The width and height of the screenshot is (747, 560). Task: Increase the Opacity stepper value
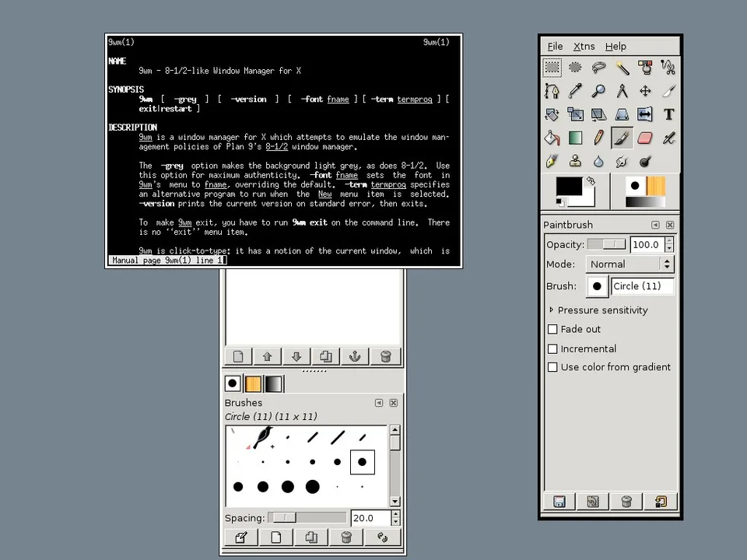coord(669,240)
